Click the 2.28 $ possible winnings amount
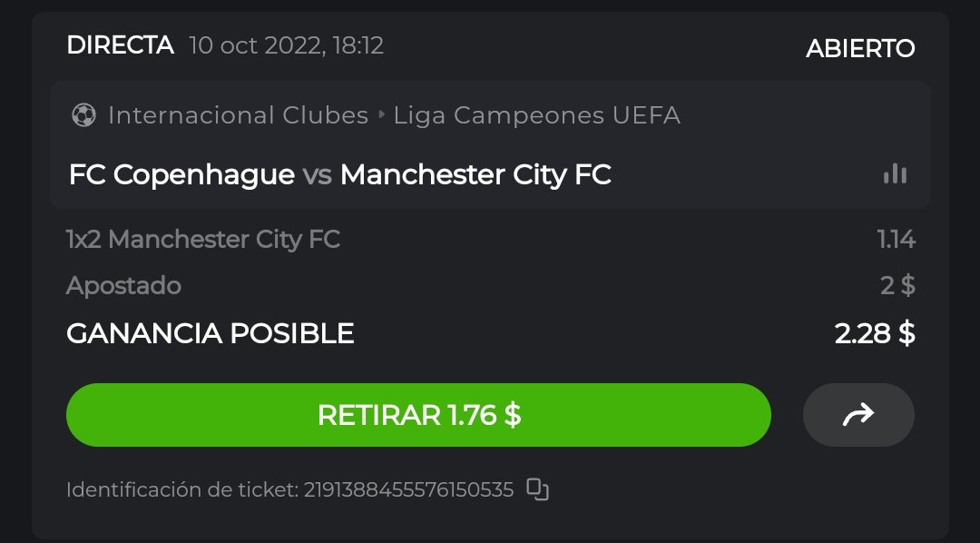This screenshot has width=980, height=543. tap(875, 333)
